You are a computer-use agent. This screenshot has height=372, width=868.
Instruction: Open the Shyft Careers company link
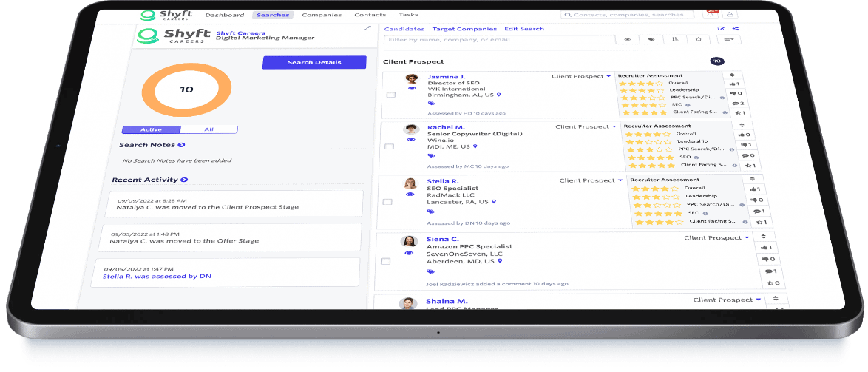(x=241, y=33)
